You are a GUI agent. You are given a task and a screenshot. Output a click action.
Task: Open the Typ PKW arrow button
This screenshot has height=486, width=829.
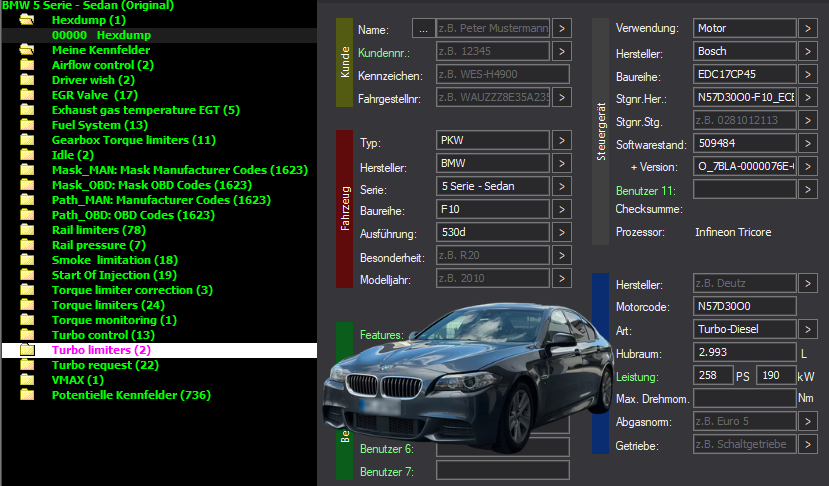click(562, 141)
